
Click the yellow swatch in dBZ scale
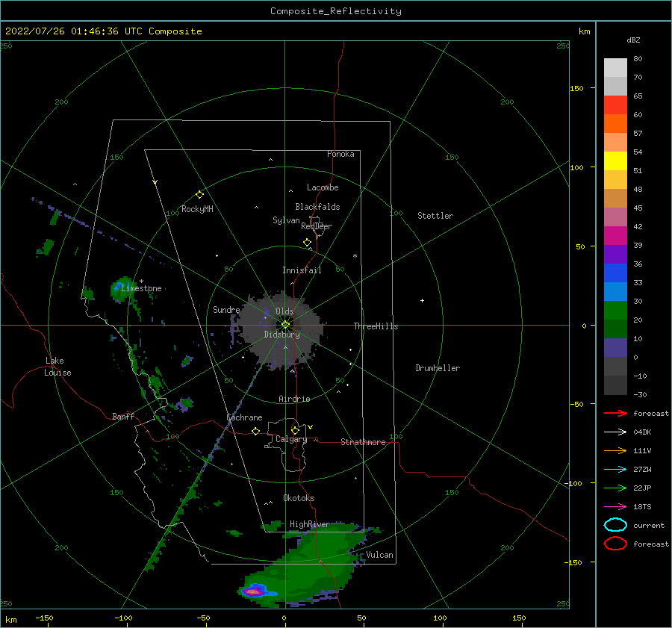615,161
